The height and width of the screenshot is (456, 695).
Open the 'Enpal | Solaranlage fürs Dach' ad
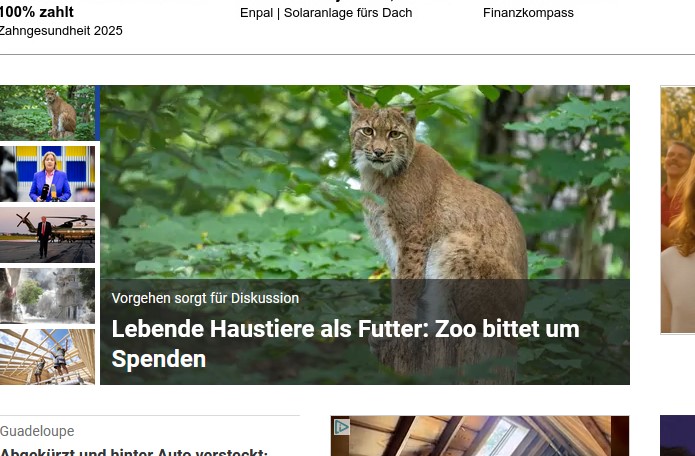click(x=326, y=13)
